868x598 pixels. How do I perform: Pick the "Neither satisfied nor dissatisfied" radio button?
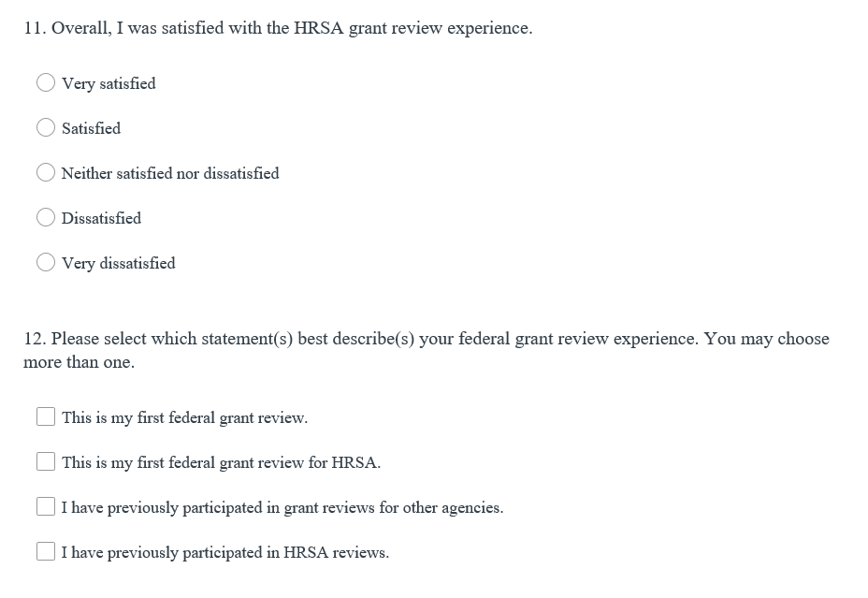pos(46,173)
